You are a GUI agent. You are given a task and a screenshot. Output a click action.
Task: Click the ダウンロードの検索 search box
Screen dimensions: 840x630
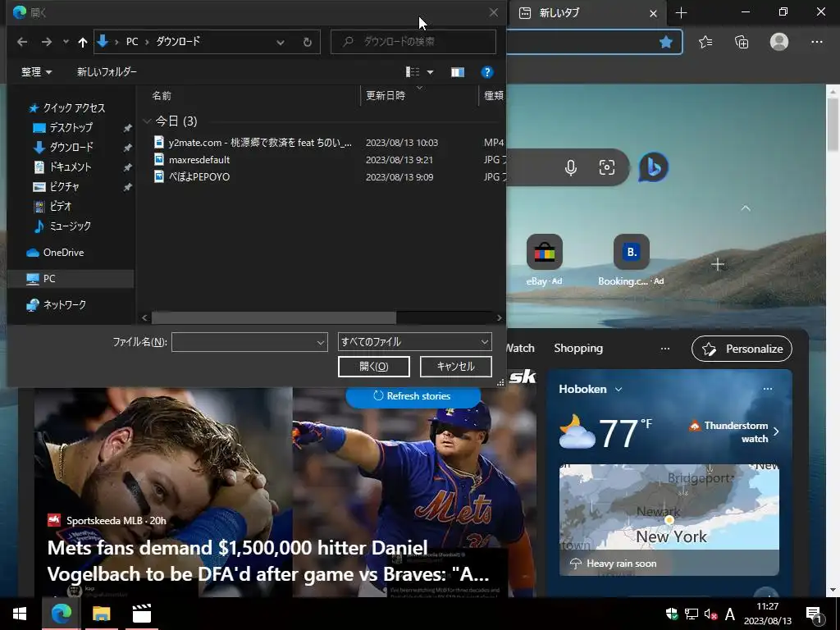413,41
